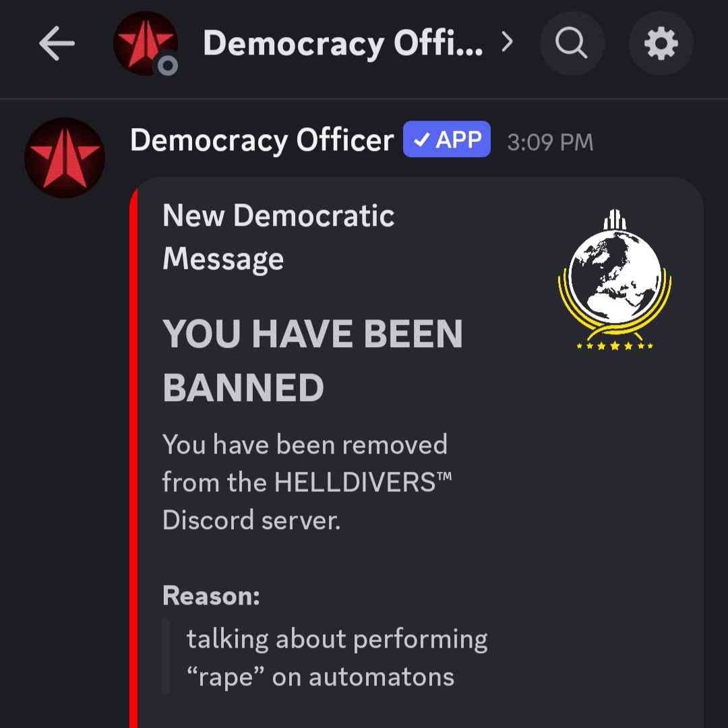
Task: Open the Democracy Offi... channel title
Action: point(342,43)
